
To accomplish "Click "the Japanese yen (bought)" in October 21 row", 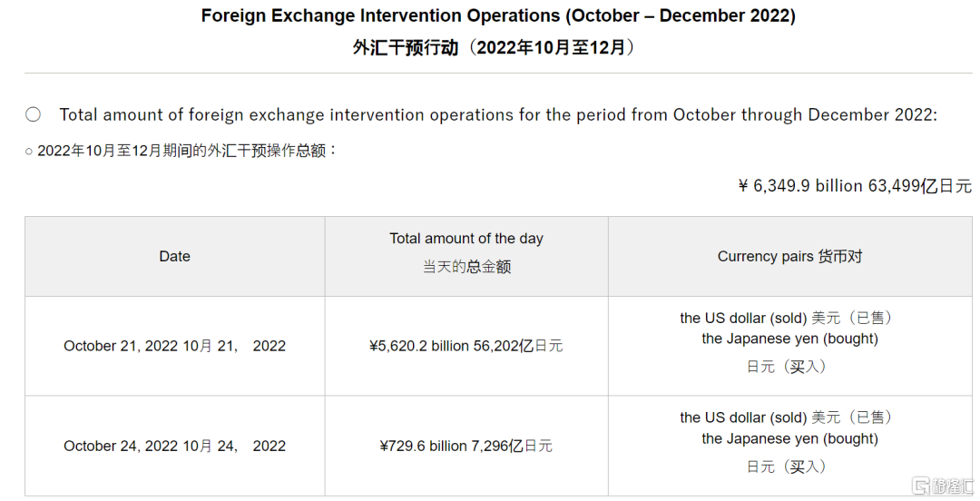I will point(789,339).
